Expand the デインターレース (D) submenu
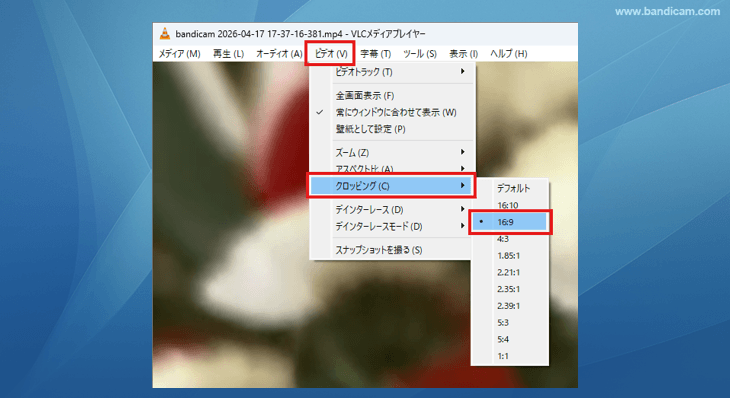 point(392,209)
